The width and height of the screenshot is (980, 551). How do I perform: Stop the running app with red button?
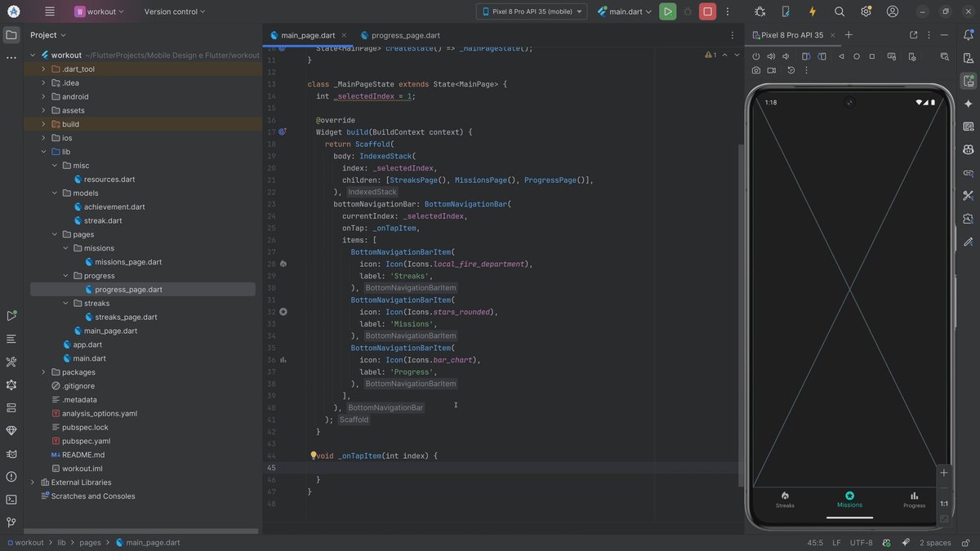point(707,11)
